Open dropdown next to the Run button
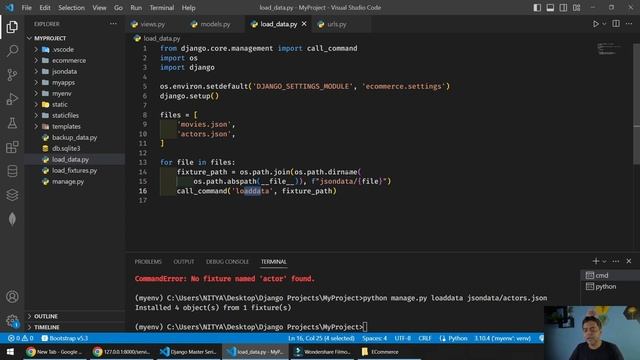Image resolution: width=640 pixels, height=360 pixels. click(x=604, y=24)
